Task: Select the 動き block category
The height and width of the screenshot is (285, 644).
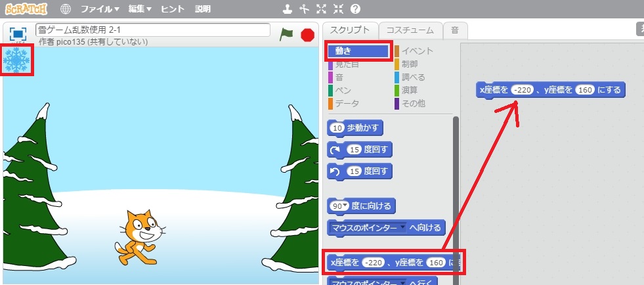Action: [x=358, y=51]
